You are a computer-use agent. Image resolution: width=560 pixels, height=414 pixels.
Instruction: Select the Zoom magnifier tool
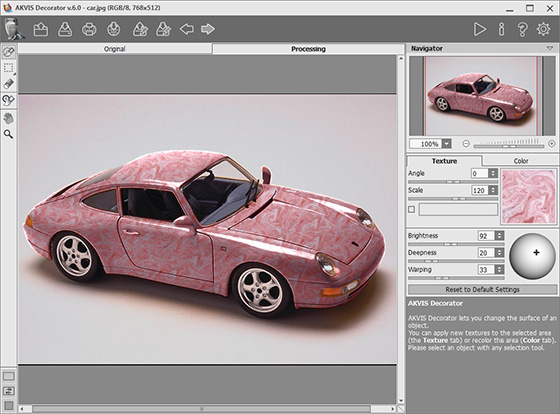[9, 134]
